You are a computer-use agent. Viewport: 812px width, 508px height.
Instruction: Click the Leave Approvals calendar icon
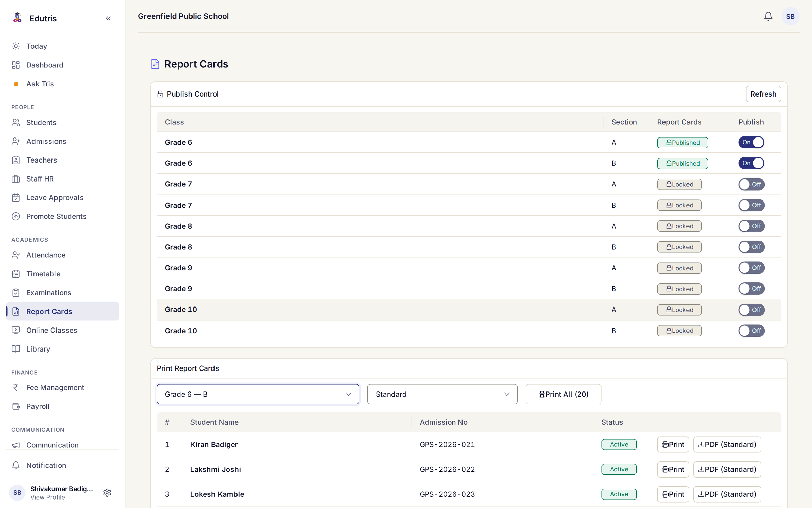coord(16,197)
